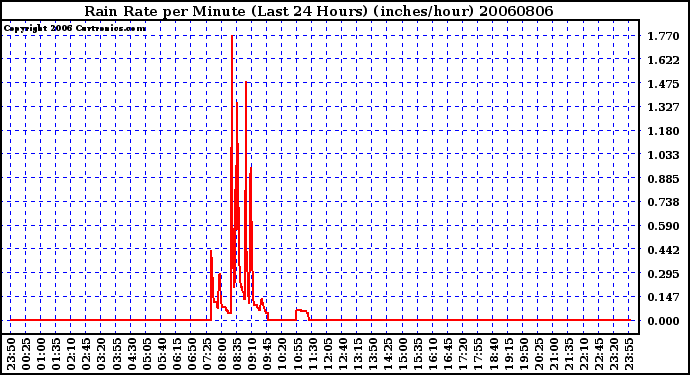Click the y-axis value 1.180

663,131
